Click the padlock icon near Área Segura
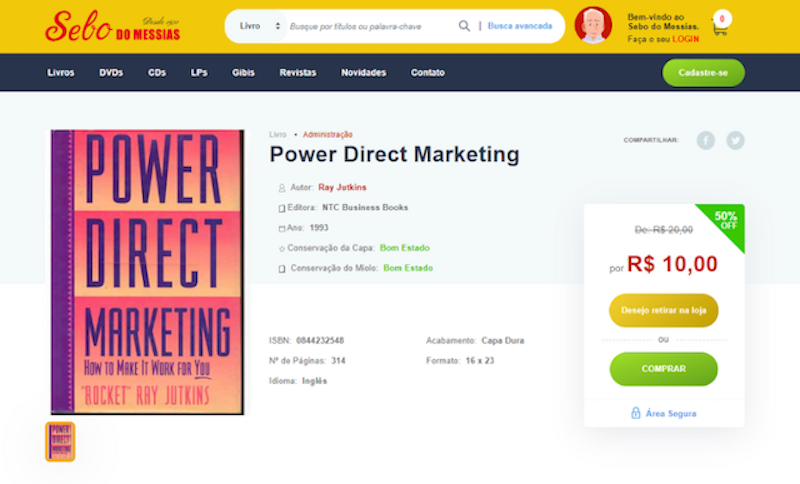 tap(635, 413)
